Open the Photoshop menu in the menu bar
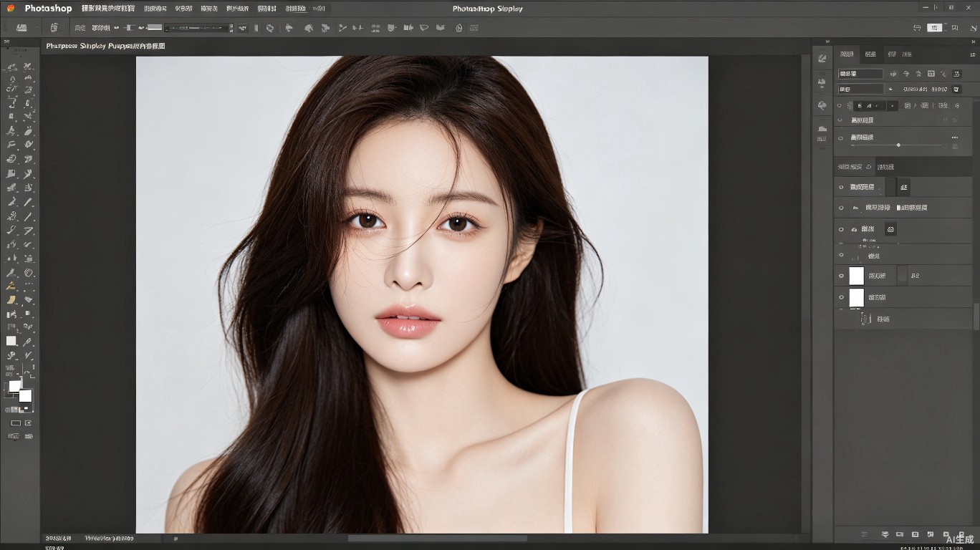This screenshot has width=980, height=550. (x=48, y=9)
